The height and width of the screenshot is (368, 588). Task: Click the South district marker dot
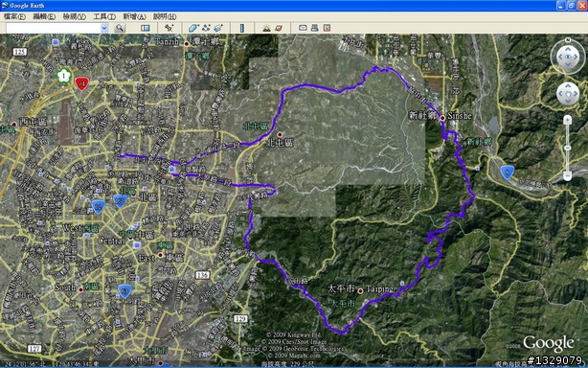click(x=80, y=289)
